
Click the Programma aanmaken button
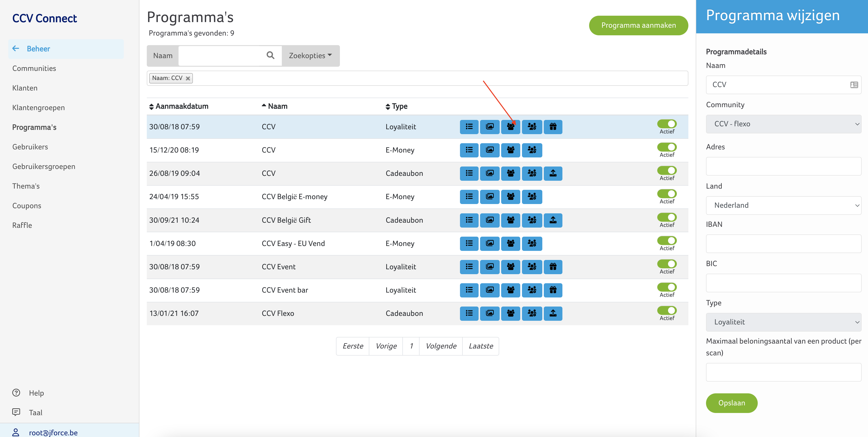click(638, 25)
